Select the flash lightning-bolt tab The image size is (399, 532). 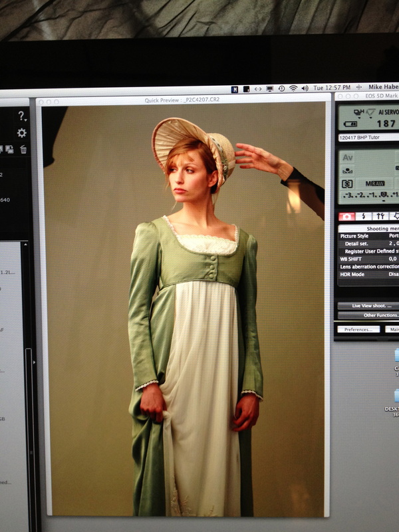pyautogui.click(x=363, y=216)
